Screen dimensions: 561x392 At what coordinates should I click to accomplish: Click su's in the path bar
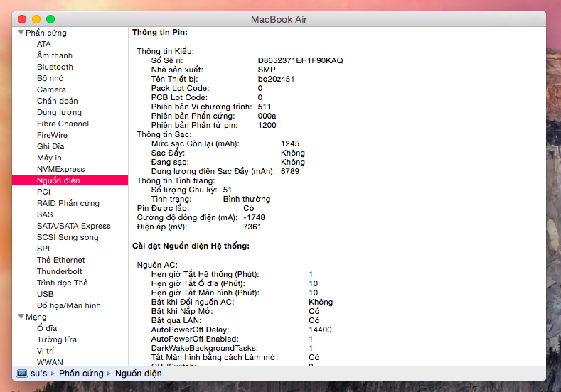coord(38,374)
